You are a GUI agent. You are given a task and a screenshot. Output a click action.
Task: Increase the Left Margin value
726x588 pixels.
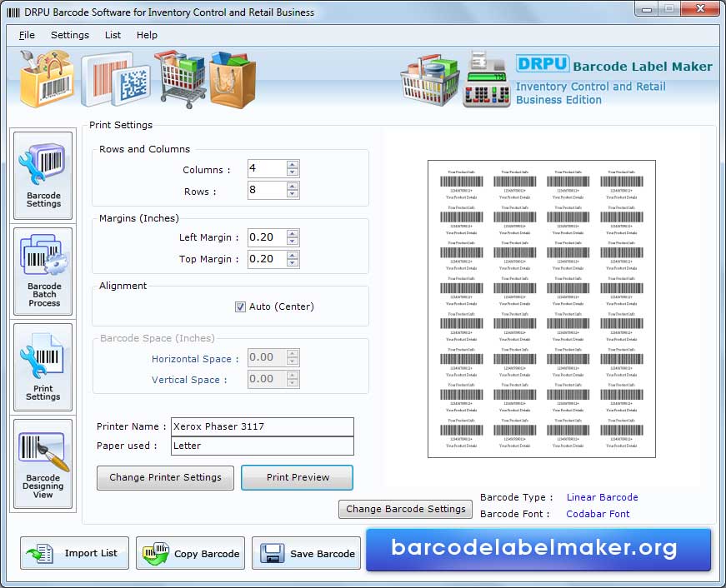click(x=293, y=234)
